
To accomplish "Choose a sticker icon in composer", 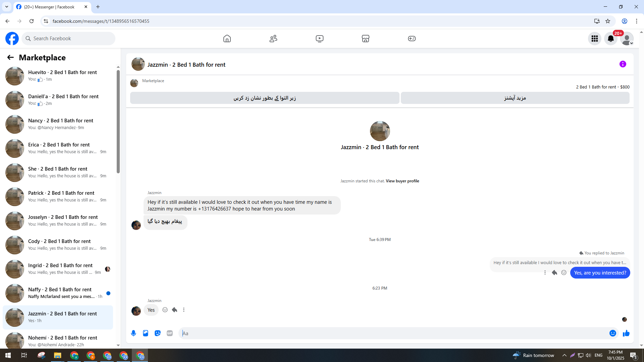I will (x=158, y=333).
